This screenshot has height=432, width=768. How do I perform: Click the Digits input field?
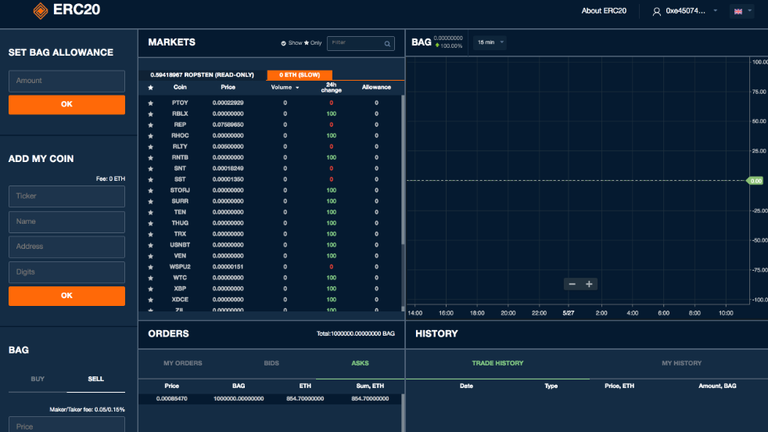click(x=67, y=272)
